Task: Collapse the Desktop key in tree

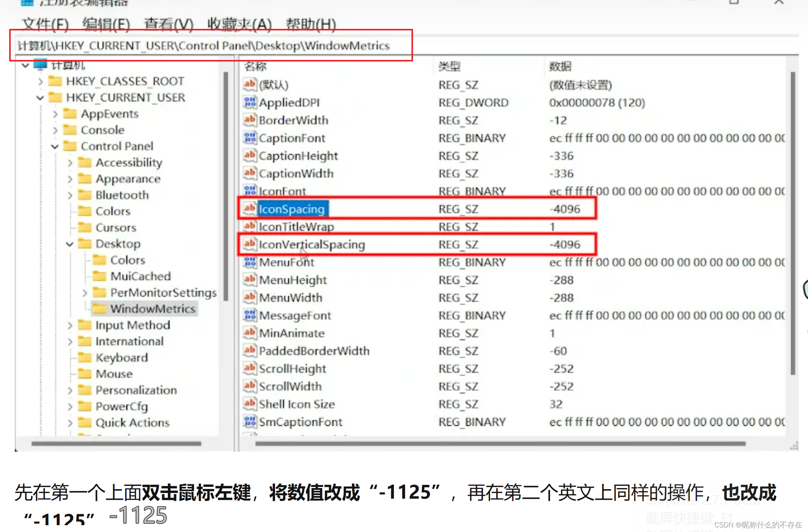Action: (70, 244)
